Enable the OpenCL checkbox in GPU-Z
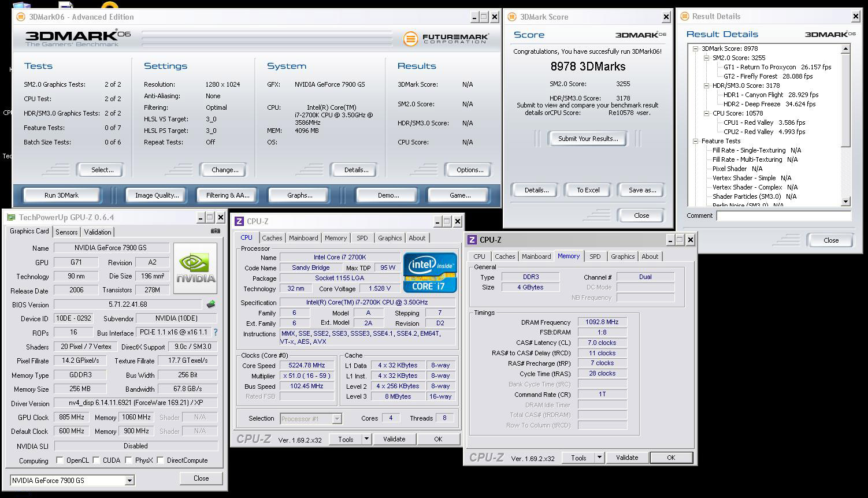868x498 pixels. (60, 460)
